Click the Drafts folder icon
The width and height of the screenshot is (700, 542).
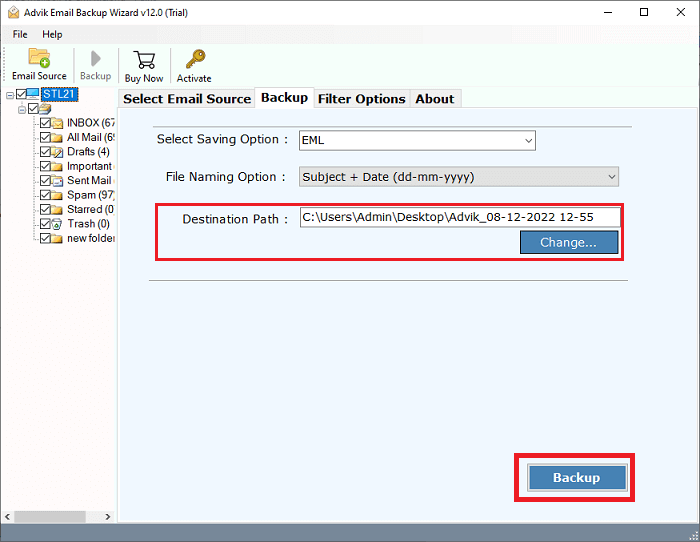tap(57, 152)
